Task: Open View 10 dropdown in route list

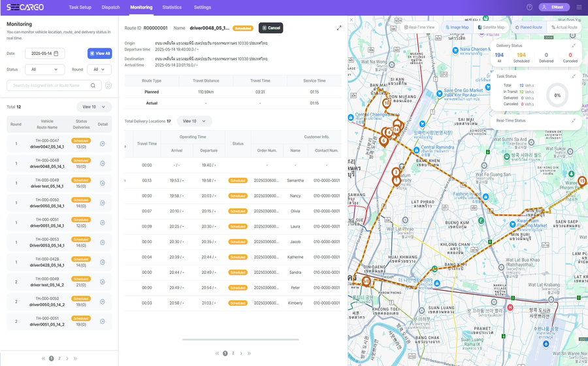Action: [x=94, y=107]
